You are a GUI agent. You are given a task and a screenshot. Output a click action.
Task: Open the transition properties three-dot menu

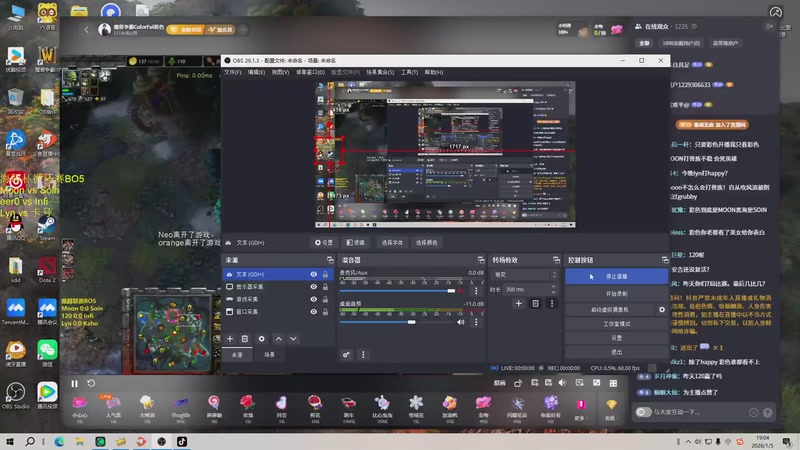coord(552,303)
